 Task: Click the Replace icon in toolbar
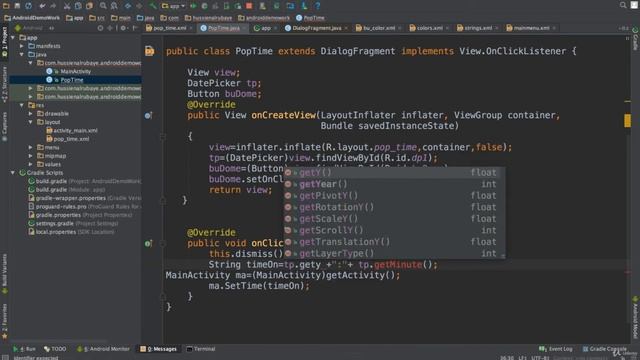tap(114, 6)
